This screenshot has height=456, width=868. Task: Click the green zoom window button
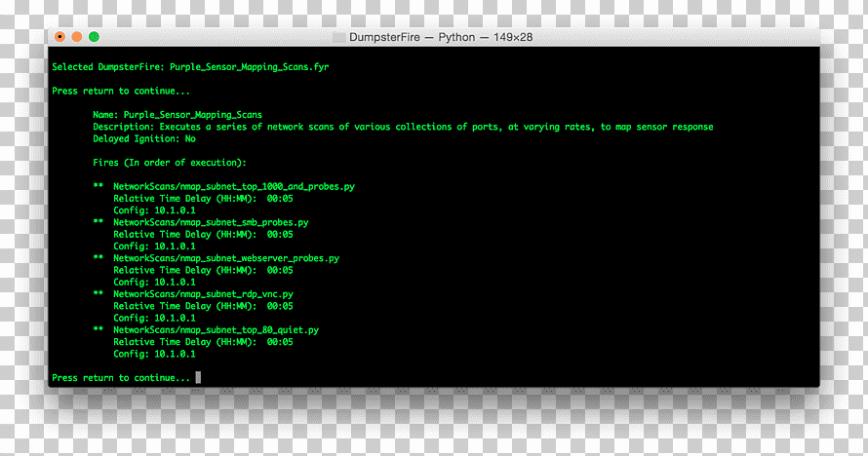[x=94, y=37]
